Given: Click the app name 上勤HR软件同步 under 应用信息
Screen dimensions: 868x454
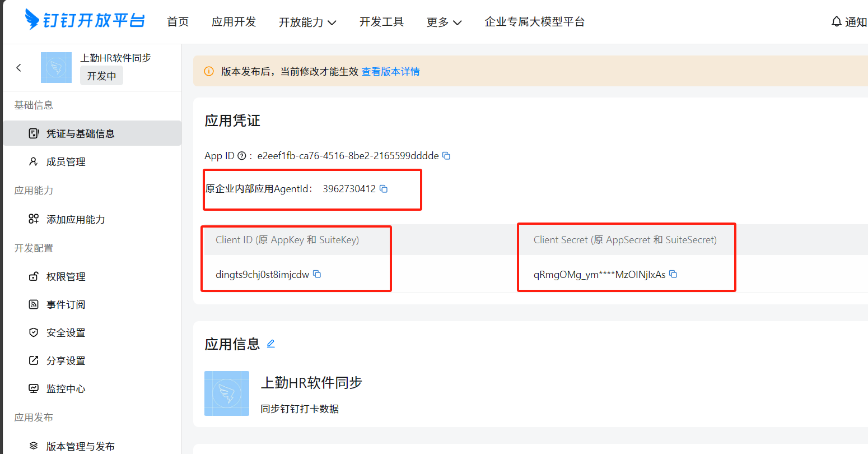Looking at the screenshot, I should pyautogui.click(x=311, y=383).
